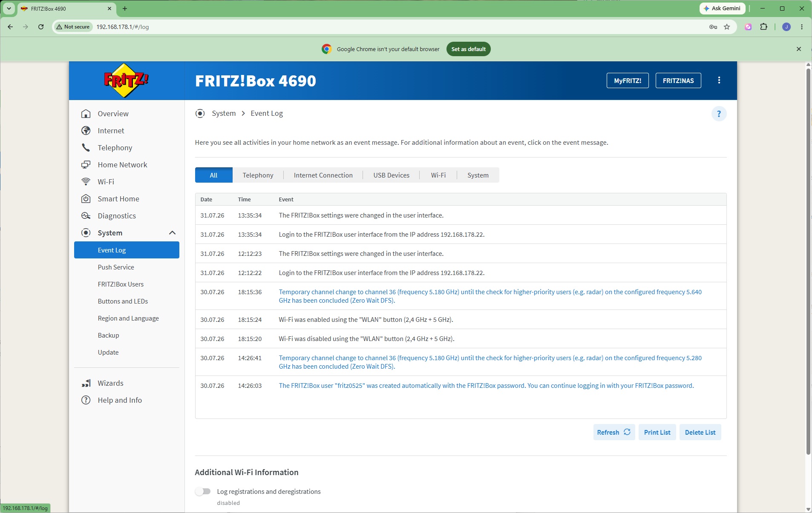This screenshot has width=812, height=513.
Task: Open the password key icon in address bar
Action: 713,27
